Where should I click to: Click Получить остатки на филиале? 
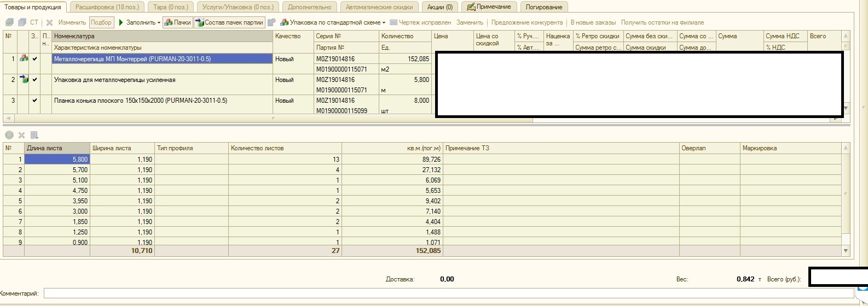662,22
